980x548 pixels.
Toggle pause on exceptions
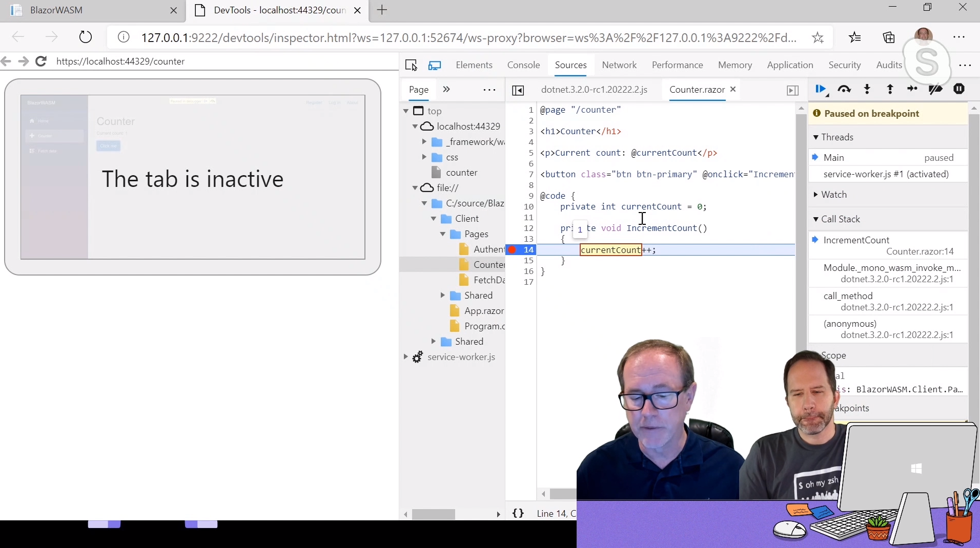(x=959, y=89)
